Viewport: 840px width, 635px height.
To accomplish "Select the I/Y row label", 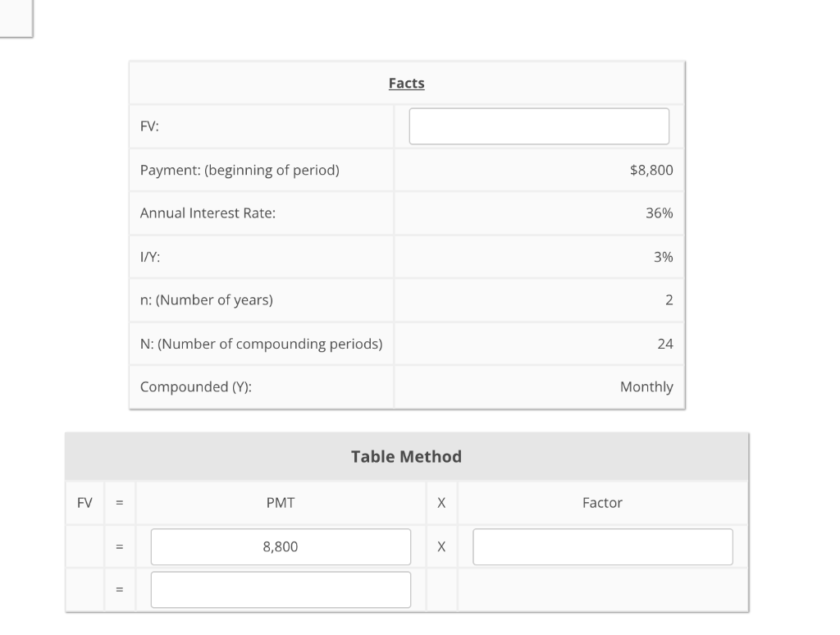I will click(x=150, y=257).
